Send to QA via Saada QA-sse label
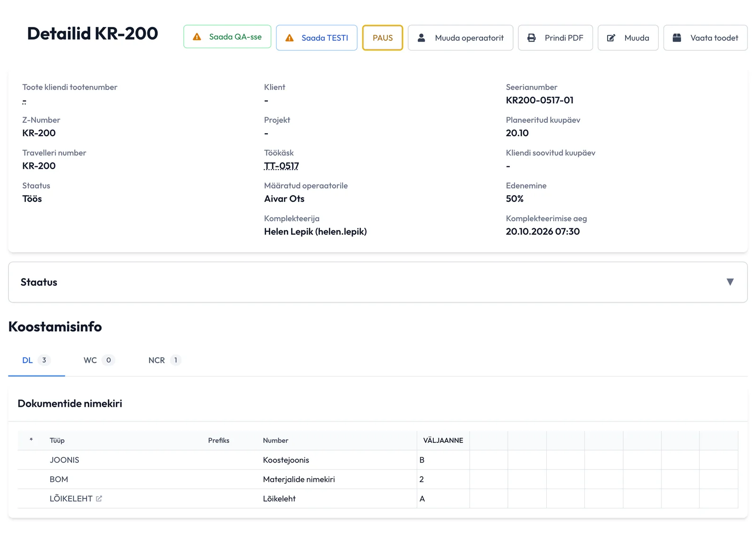The height and width of the screenshot is (549, 756). 235,37
